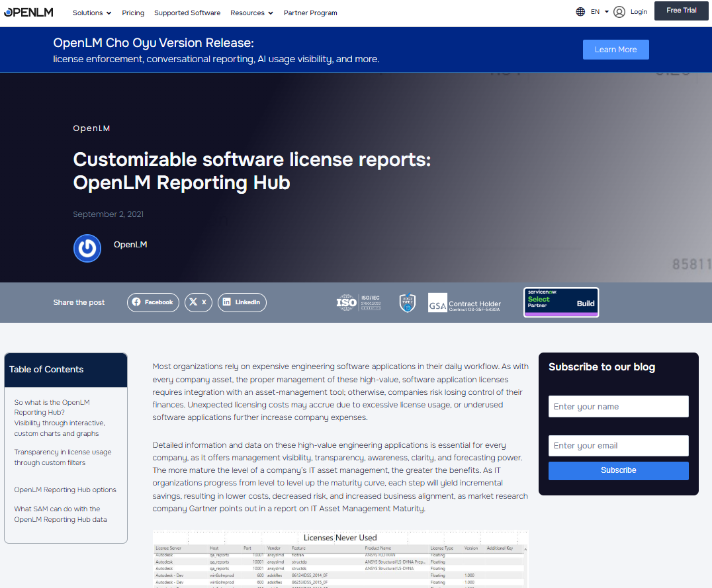The width and height of the screenshot is (712, 588).
Task: Click the article title heading
Action: pos(252,171)
